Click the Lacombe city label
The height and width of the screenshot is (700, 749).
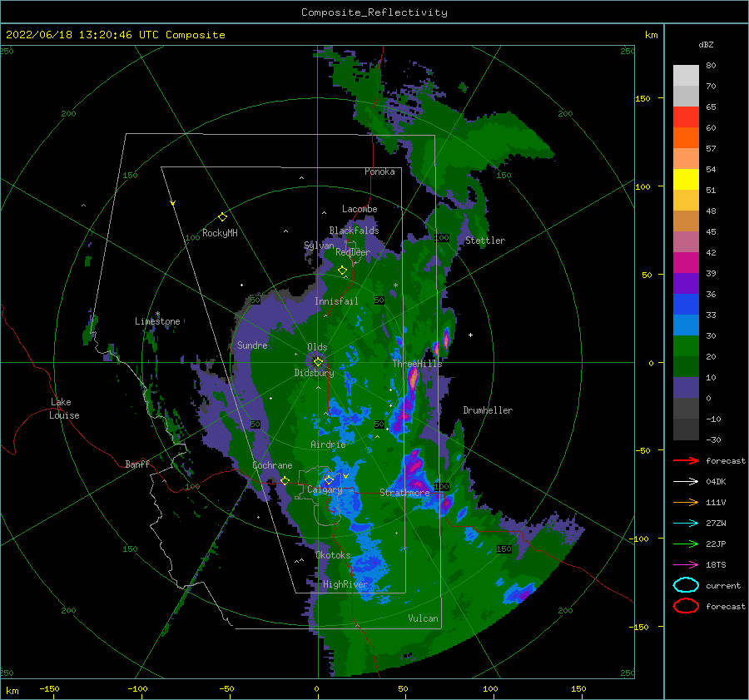tap(360, 209)
